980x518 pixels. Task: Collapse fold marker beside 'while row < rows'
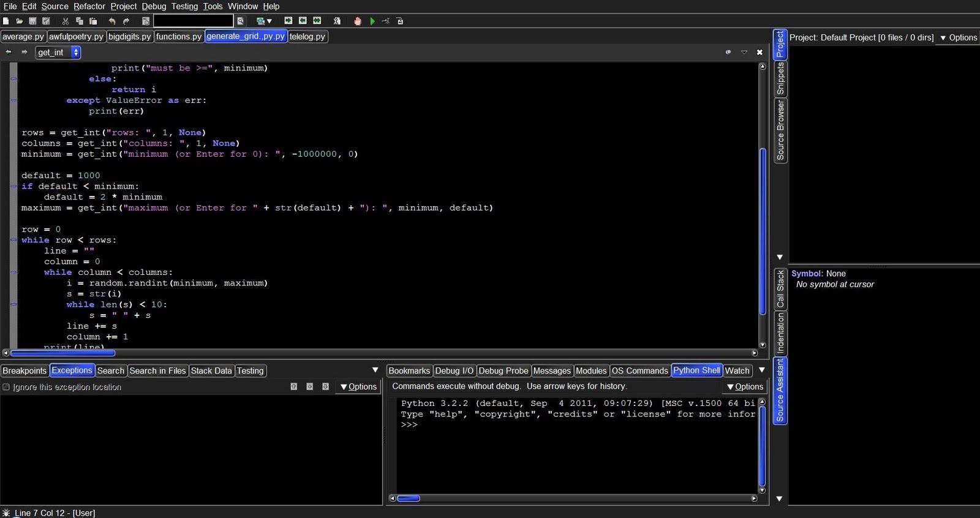click(x=13, y=240)
